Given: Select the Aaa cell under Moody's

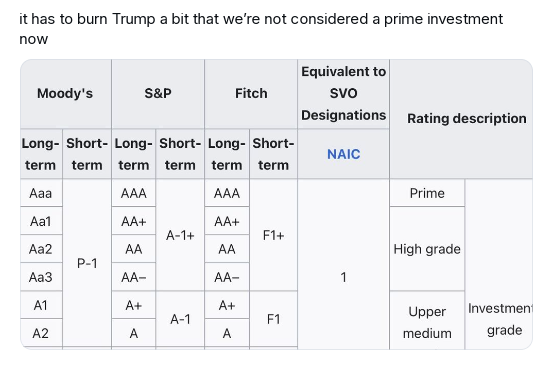Looking at the screenshot, I should tap(41, 193).
